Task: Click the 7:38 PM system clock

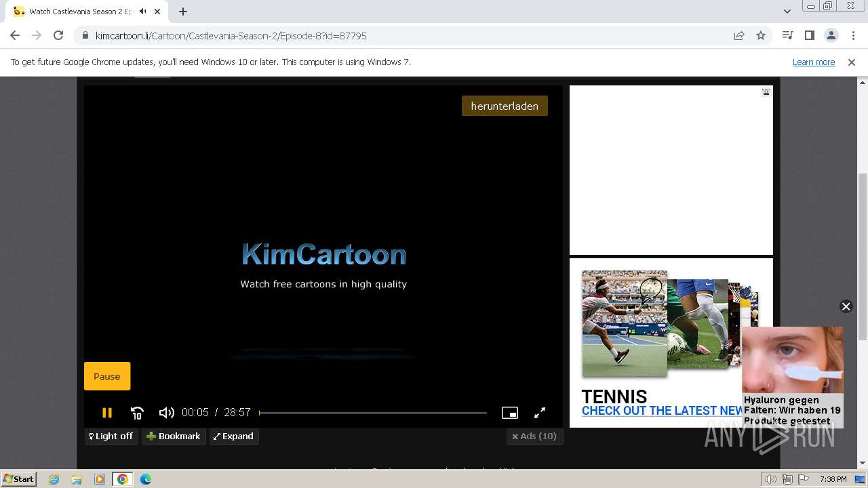Action: [x=833, y=479]
